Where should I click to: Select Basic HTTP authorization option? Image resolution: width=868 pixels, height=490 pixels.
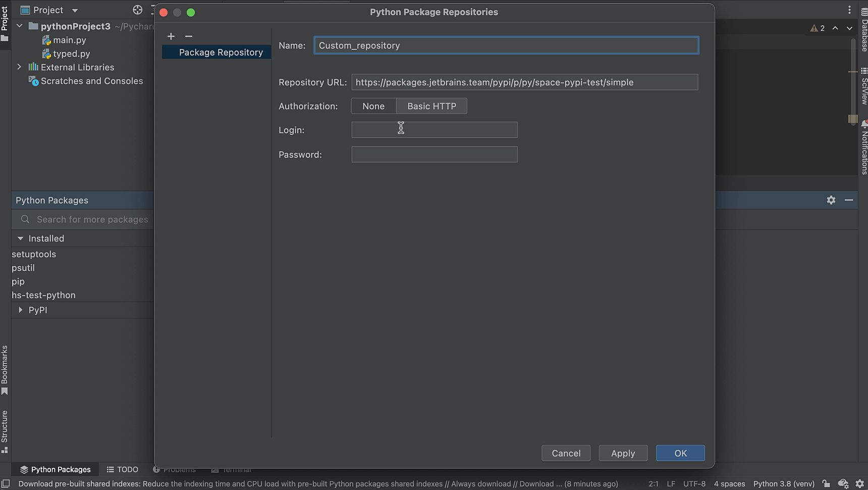click(x=431, y=106)
